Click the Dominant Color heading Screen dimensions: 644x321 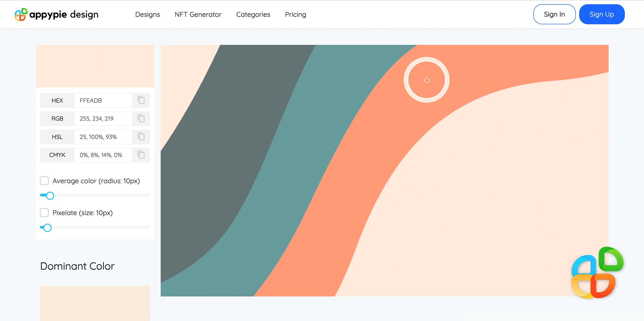click(x=77, y=266)
